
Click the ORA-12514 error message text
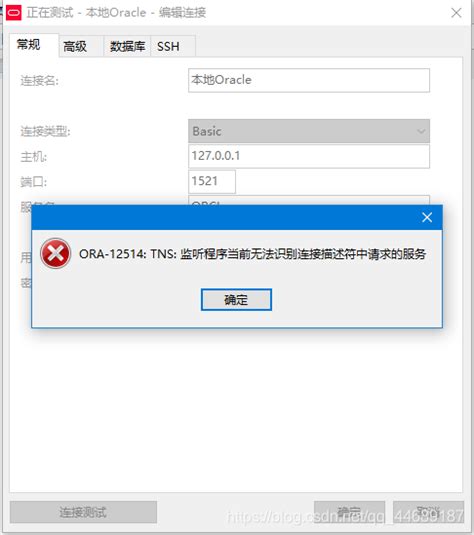[252, 254]
